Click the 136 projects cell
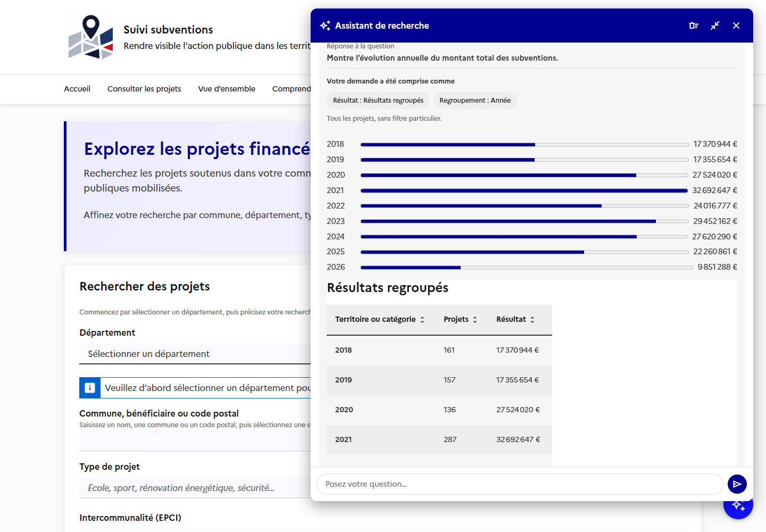This screenshot has height=532, width=766. tap(449, 410)
